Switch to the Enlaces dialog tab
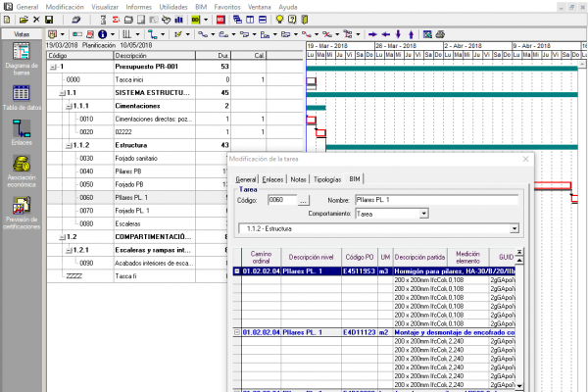588x392 pixels. [x=273, y=179]
